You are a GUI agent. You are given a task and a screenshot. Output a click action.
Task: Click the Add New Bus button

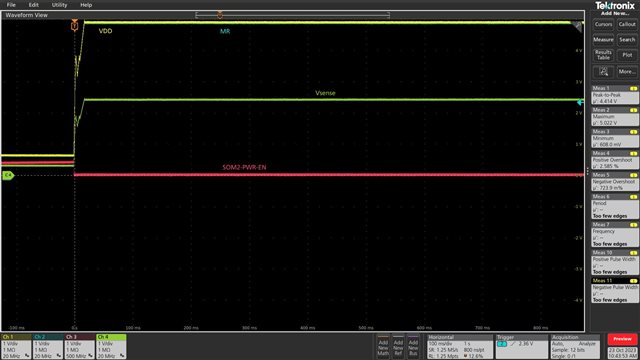(413, 347)
